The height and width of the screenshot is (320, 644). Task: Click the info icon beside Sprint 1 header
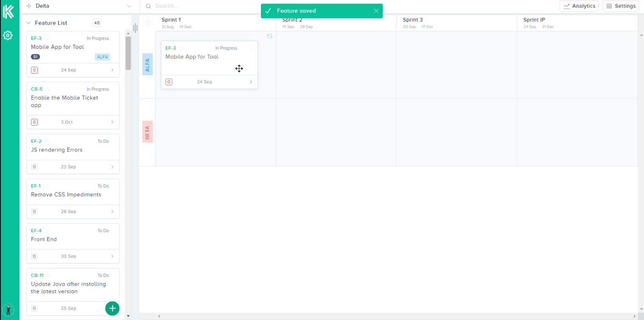(148, 23)
